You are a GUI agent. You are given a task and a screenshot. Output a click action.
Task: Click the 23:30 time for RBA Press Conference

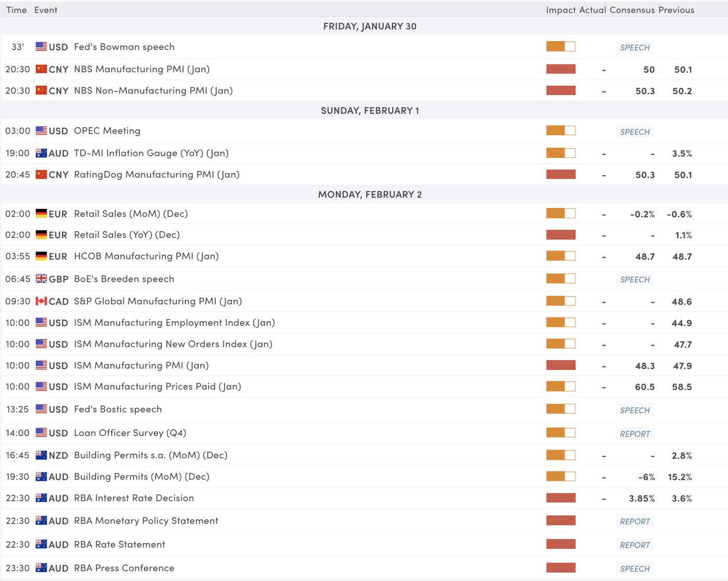[18, 568]
